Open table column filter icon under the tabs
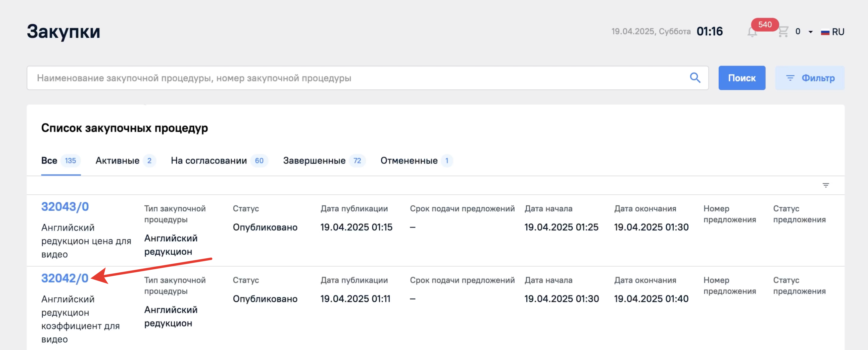Screen dimensions: 868x350 (826, 185)
